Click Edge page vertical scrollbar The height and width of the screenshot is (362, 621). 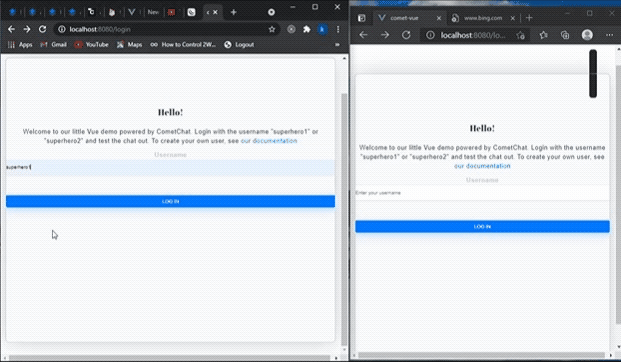[618, 194]
